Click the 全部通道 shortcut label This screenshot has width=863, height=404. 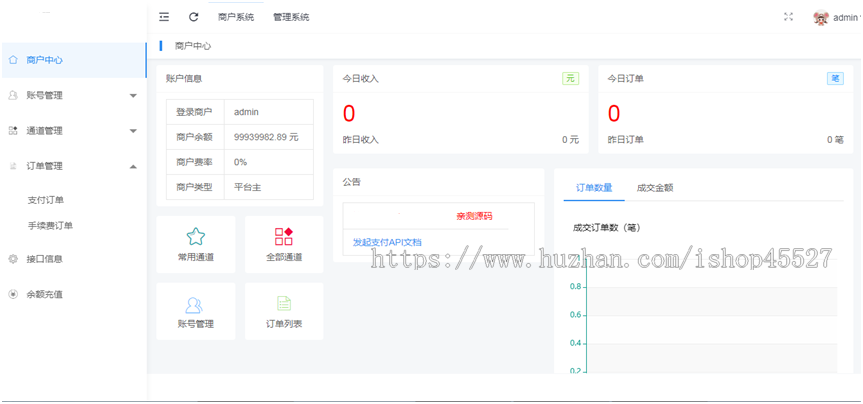click(284, 257)
